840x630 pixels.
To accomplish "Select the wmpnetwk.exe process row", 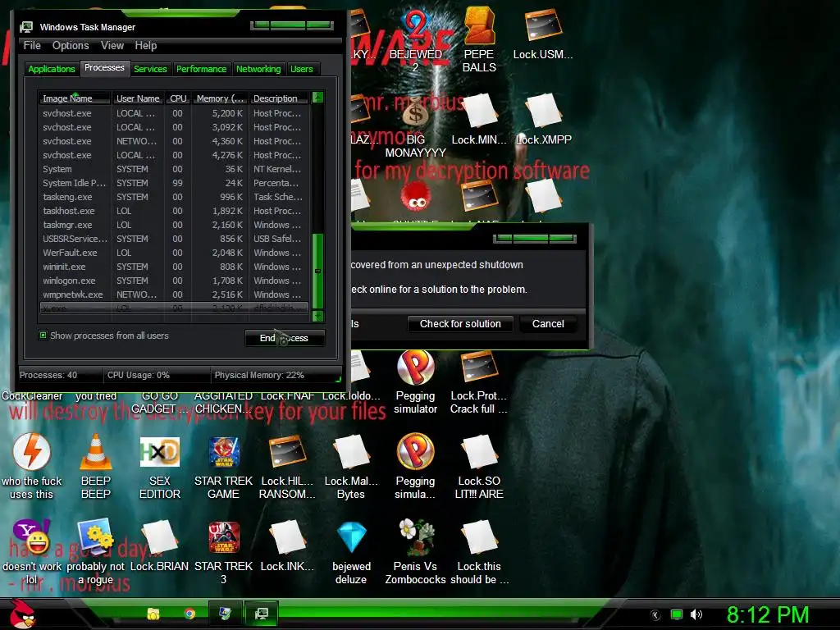I will [x=174, y=294].
